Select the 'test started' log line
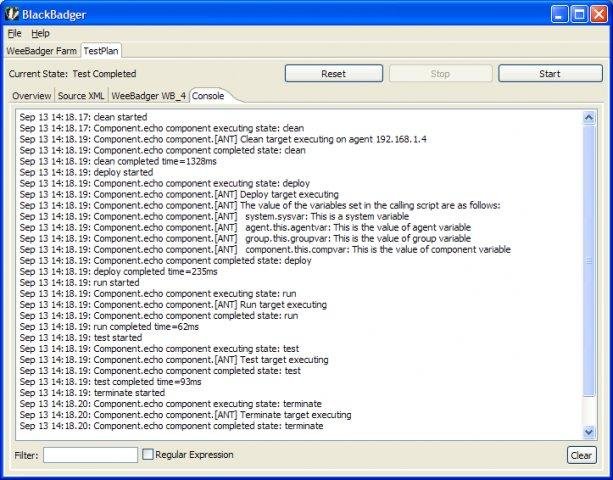The image size is (613, 480). [81, 337]
